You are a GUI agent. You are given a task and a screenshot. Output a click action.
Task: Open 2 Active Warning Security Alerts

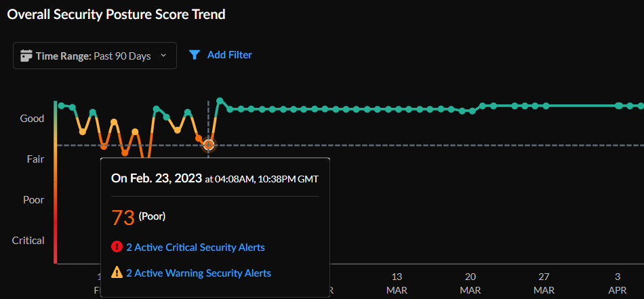click(x=199, y=273)
